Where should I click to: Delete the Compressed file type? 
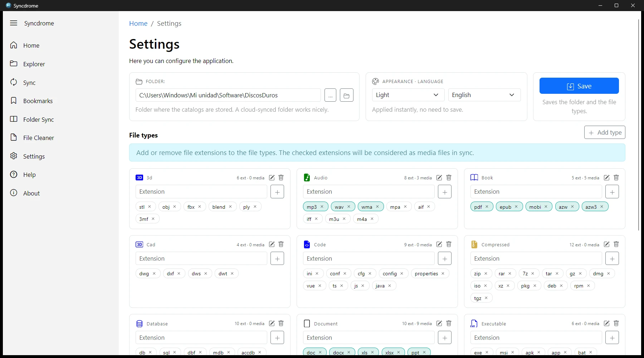tap(616, 244)
